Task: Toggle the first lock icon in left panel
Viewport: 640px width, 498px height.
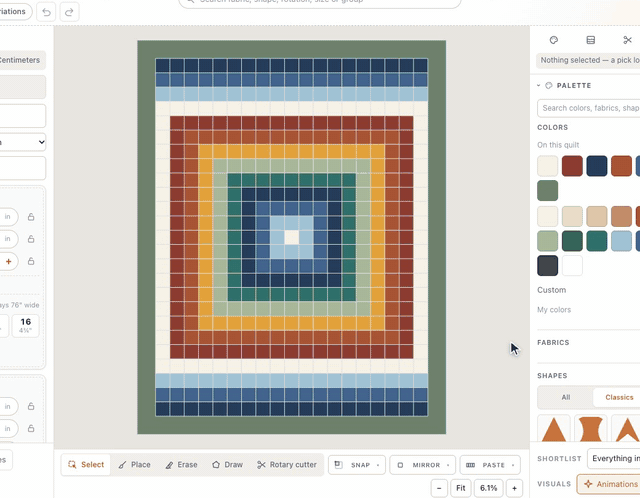Action: pyautogui.click(x=31, y=217)
